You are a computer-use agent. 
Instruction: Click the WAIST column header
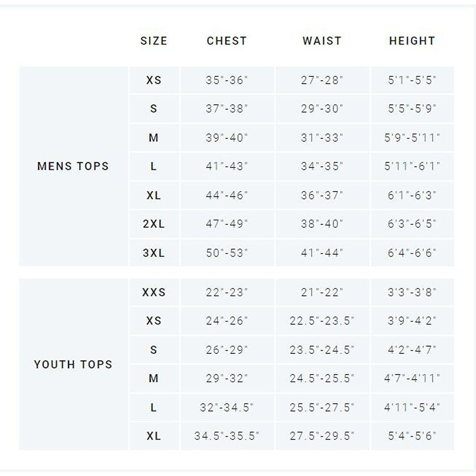(322, 41)
